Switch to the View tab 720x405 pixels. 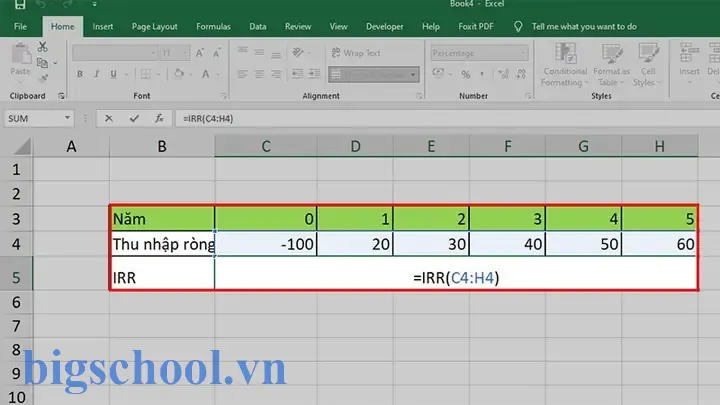(338, 27)
